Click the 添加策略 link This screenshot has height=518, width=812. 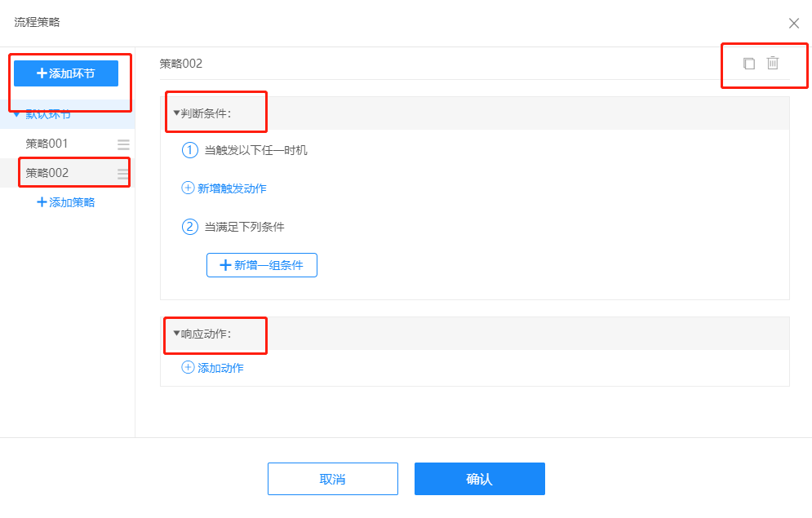(x=66, y=202)
